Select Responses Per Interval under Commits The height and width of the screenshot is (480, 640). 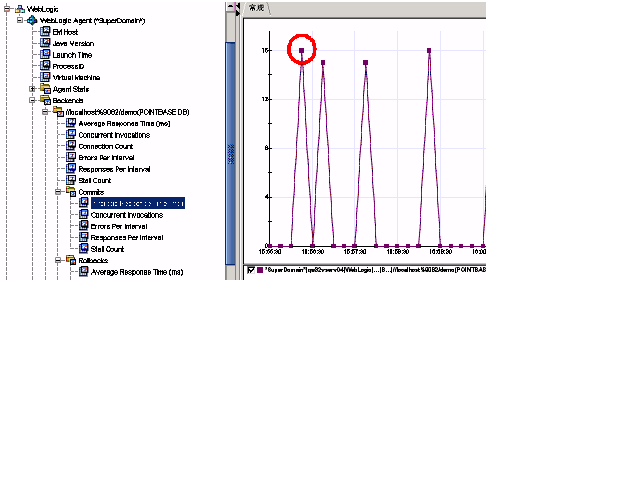coord(127,238)
